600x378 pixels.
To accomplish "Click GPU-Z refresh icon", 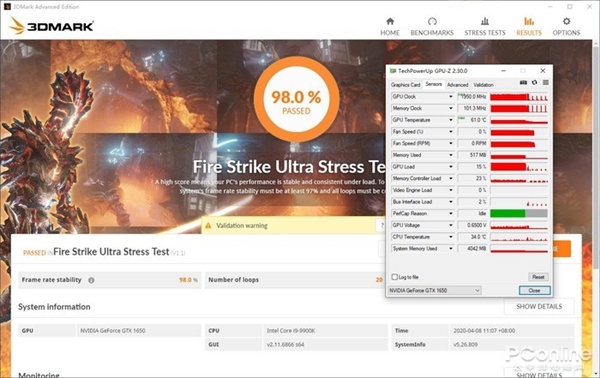I will 535,83.
